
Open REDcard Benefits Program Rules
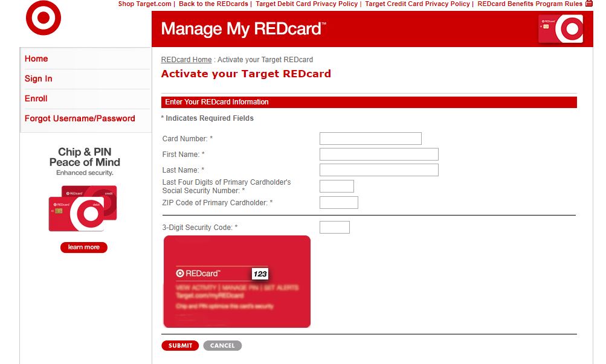click(x=530, y=4)
